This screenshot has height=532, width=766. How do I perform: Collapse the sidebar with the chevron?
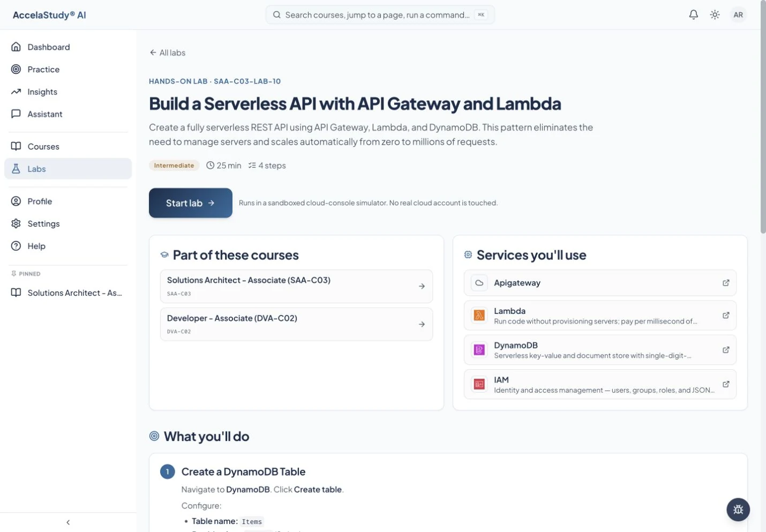tap(68, 522)
